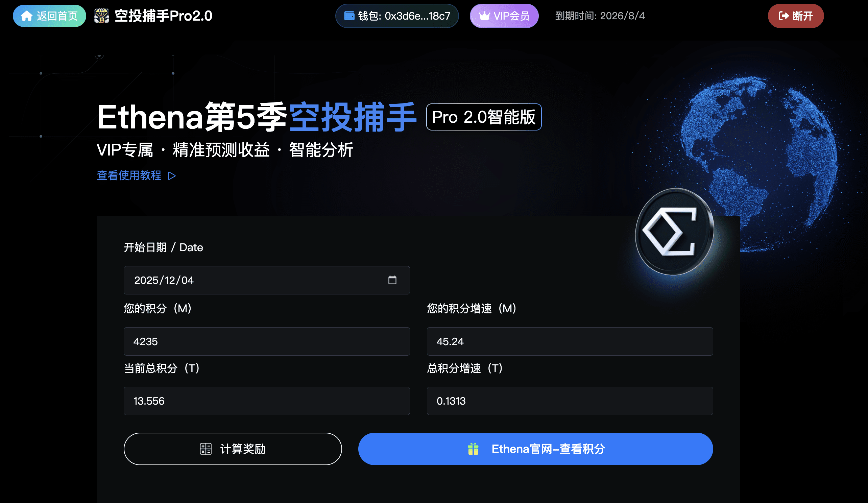This screenshot has width=868, height=503.
Task: Disconnect wallet using the 断开 button
Action: (x=796, y=16)
